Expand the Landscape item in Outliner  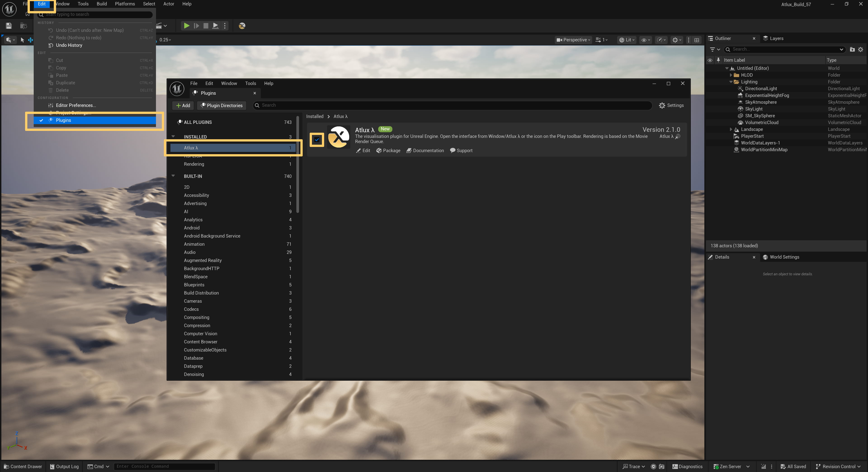coord(731,129)
